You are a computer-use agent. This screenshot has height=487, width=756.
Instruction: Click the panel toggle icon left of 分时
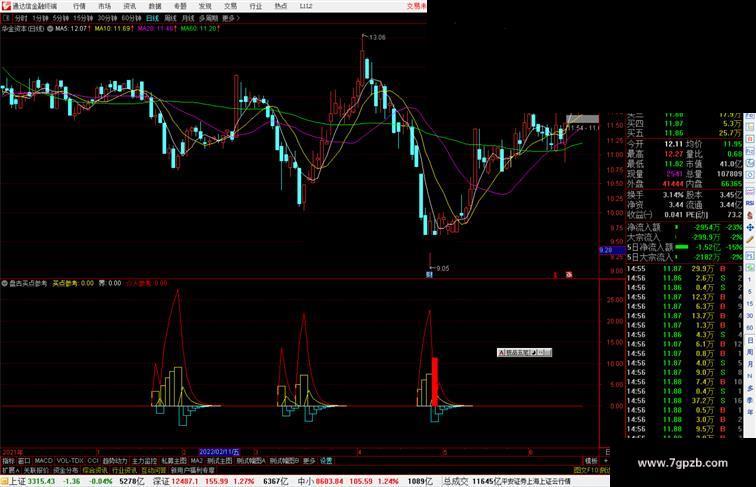click(x=6, y=18)
